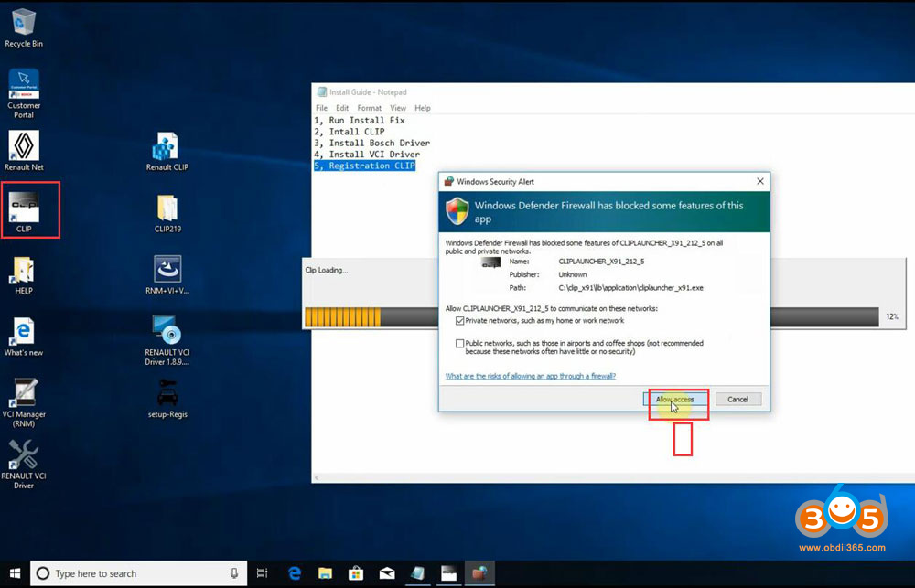Launch the VCI Manager (RNM) shortcut
The width and height of the screenshot is (915, 588).
[x=24, y=393]
